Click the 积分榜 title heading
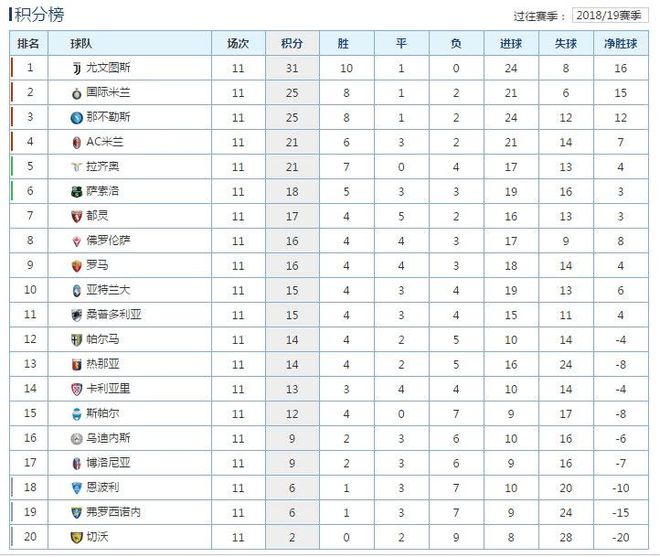 coord(42,14)
